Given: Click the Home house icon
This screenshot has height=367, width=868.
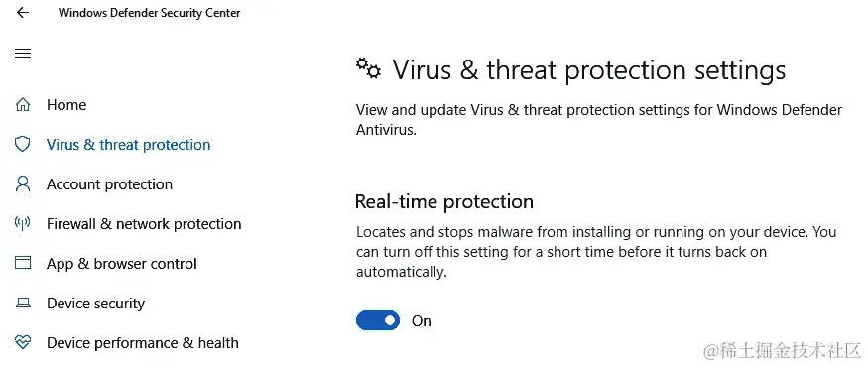Looking at the screenshot, I should coord(22,104).
